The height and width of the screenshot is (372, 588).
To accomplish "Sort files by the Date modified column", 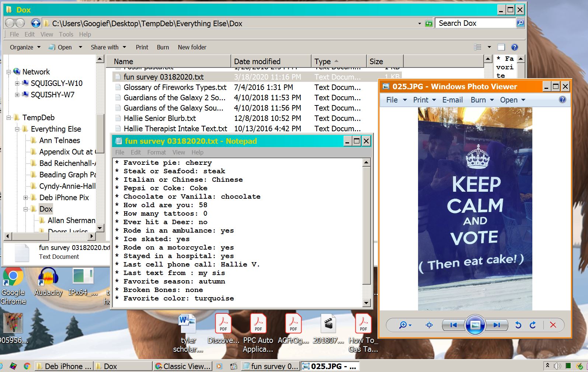I will (x=271, y=61).
